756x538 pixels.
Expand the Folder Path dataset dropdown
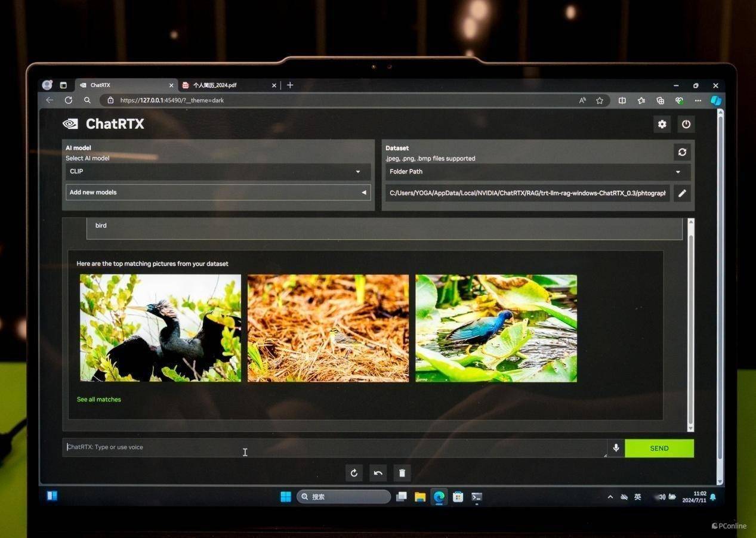coord(537,172)
